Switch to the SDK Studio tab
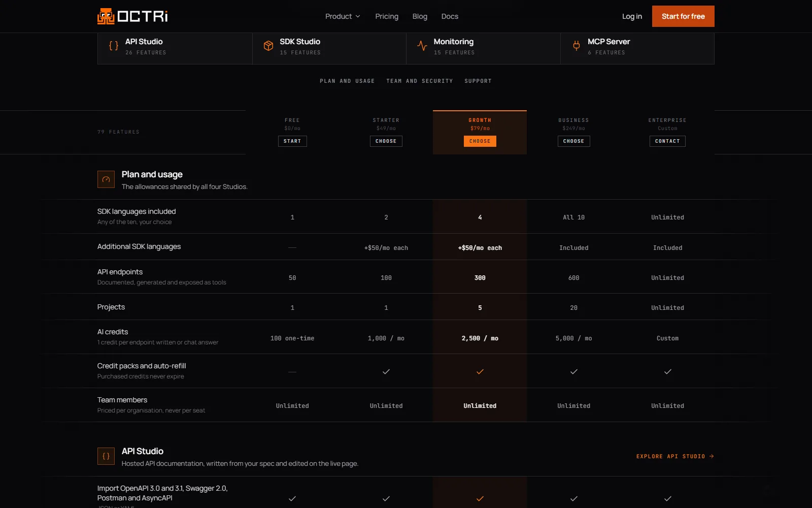 329,48
